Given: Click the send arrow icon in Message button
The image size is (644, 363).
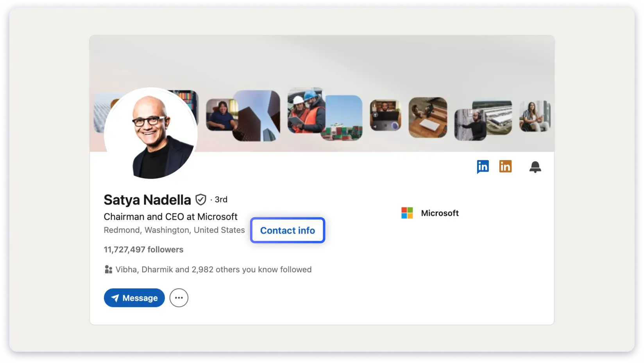Looking at the screenshot, I should (x=115, y=298).
